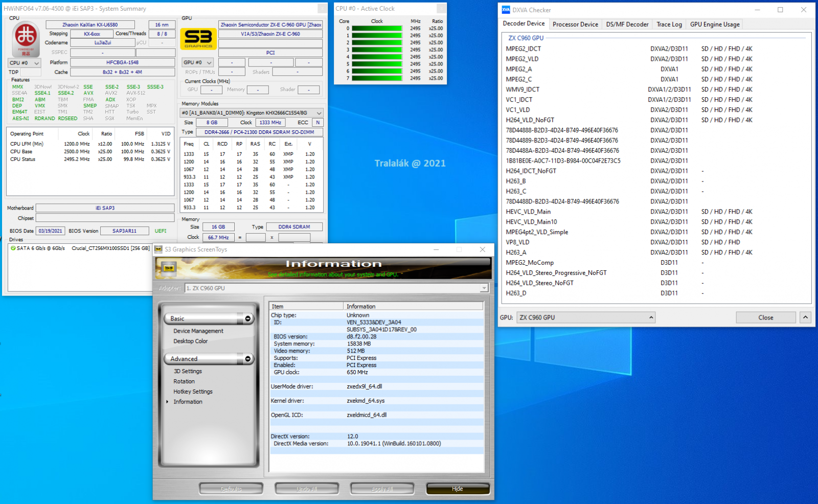Click the green check icon beside SATA drive
Image resolution: width=818 pixels, height=504 pixels.
(x=13, y=248)
